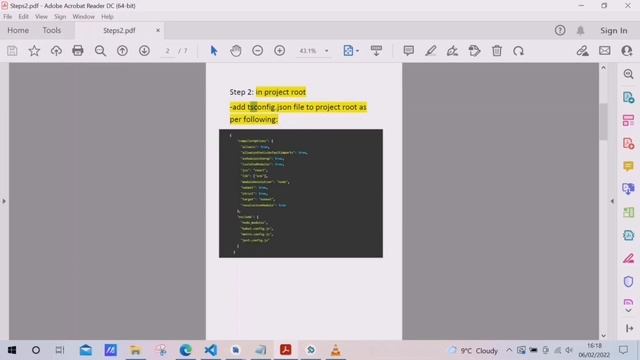This screenshot has width=640, height=360.
Task: Send the file by email icon
Action: coord(604,51)
